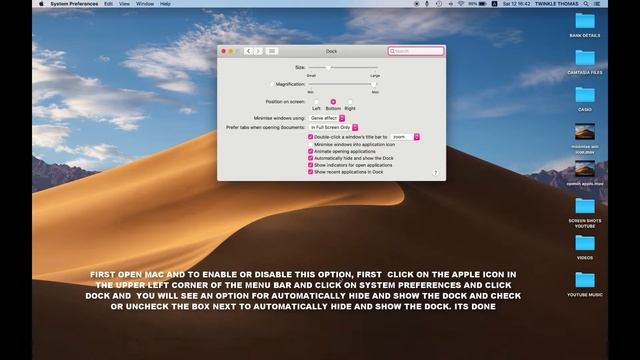640x360 pixels.
Task: Open the Genie effect minimise dropdown
Action: [327, 118]
